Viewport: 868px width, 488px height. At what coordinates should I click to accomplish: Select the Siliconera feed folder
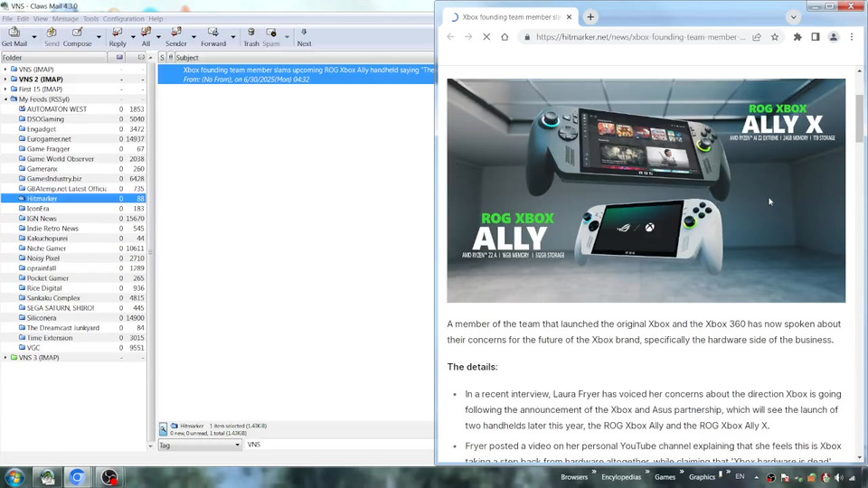click(73, 318)
